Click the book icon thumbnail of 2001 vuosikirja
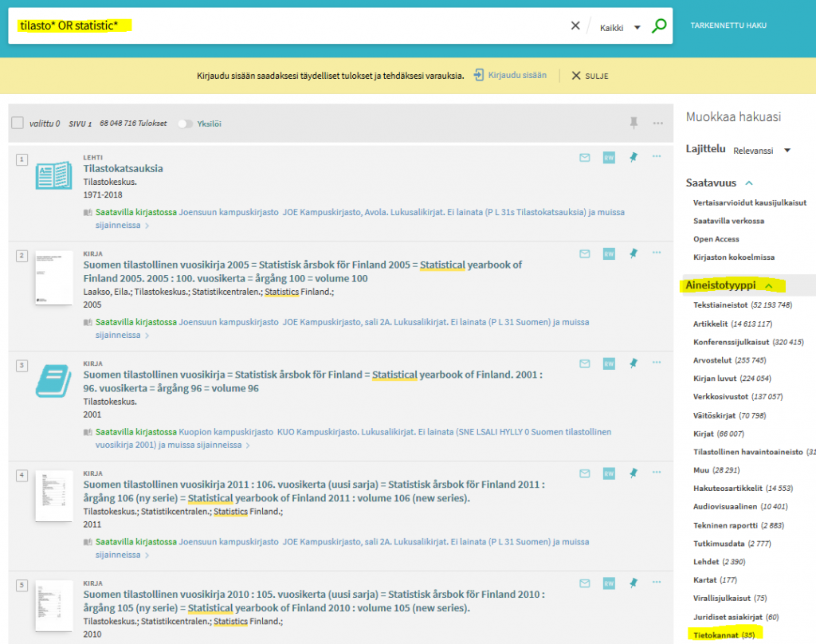The height and width of the screenshot is (644, 816). pyautogui.click(x=53, y=381)
